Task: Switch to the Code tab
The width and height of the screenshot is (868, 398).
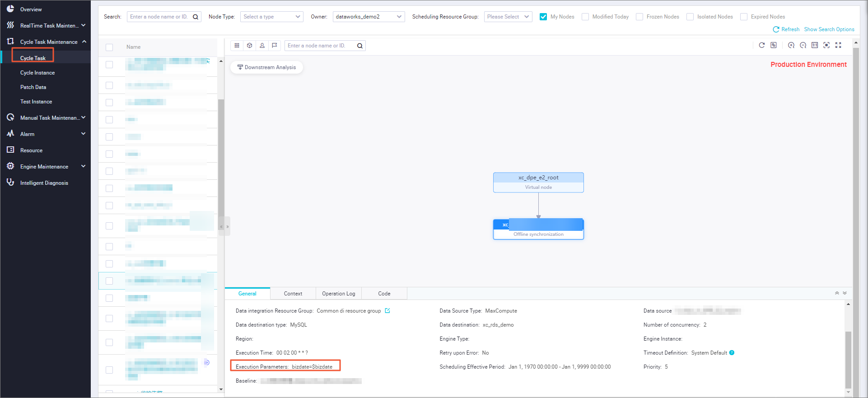Action: 384,294
